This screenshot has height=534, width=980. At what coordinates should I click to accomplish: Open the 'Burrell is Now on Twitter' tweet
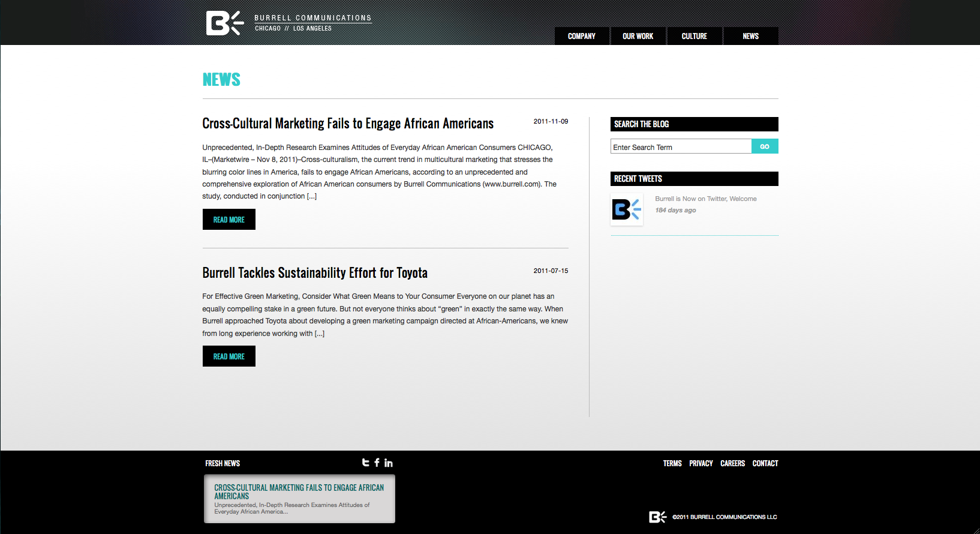click(x=705, y=199)
